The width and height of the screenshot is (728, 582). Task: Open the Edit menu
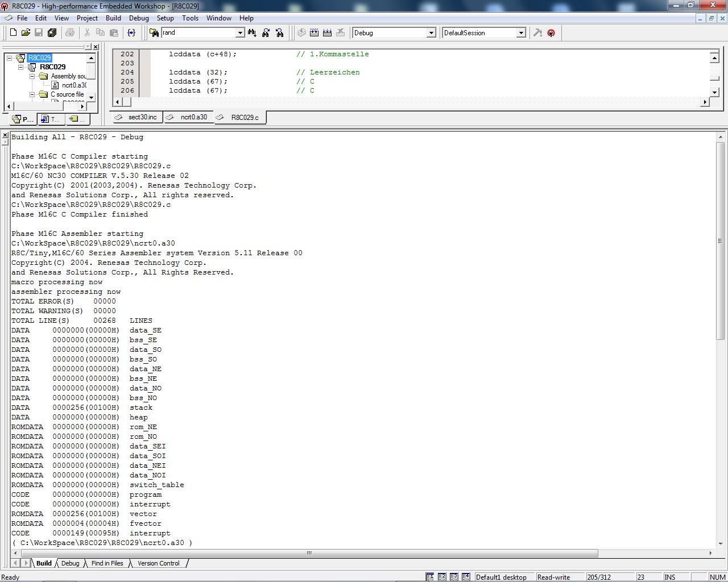(x=41, y=18)
